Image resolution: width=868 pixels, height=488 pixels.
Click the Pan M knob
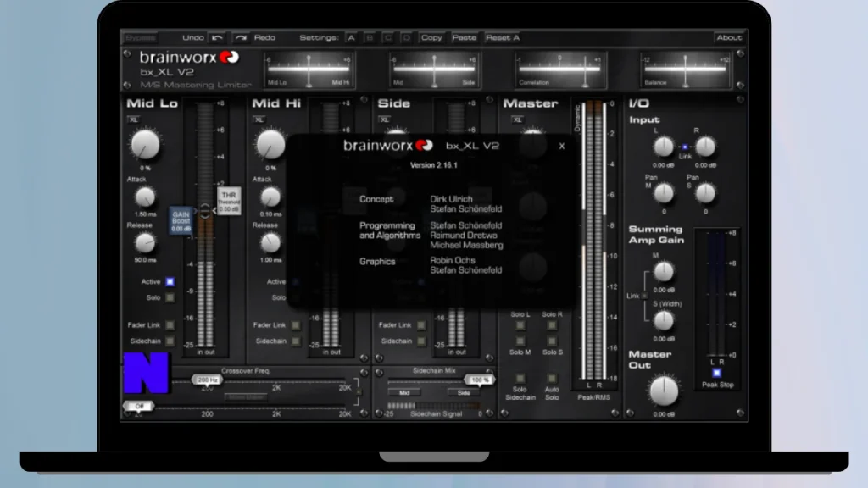pyautogui.click(x=663, y=193)
